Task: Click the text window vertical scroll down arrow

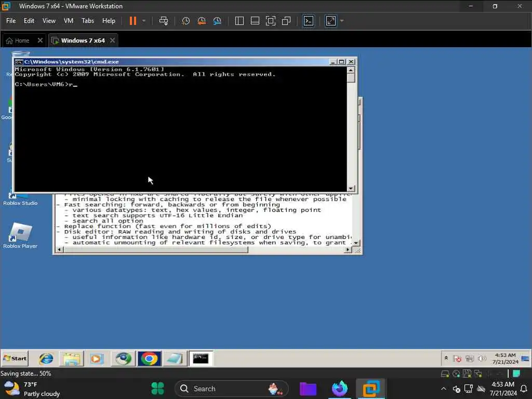Action: (x=355, y=243)
